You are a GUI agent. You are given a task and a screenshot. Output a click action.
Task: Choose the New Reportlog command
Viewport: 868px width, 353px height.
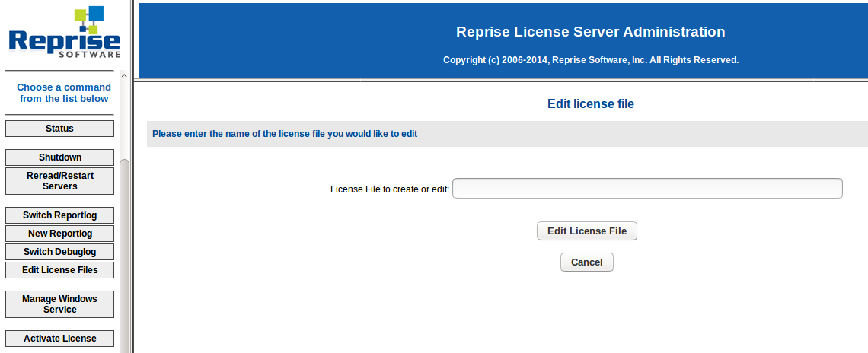(x=60, y=234)
